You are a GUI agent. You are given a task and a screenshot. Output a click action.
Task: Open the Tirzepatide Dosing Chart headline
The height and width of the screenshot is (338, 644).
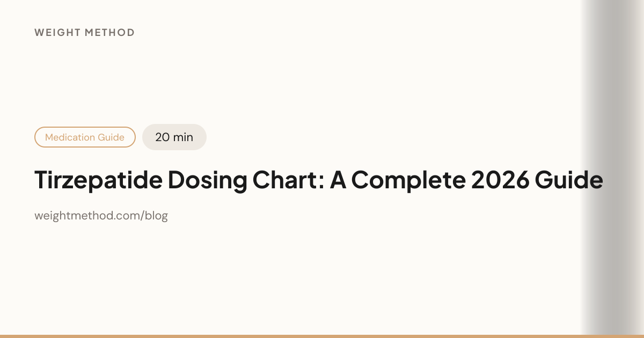[x=319, y=181]
